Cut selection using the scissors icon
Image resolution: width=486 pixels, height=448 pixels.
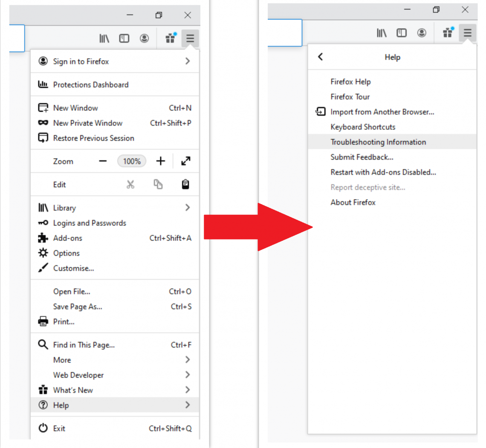[x=131, y=184]
